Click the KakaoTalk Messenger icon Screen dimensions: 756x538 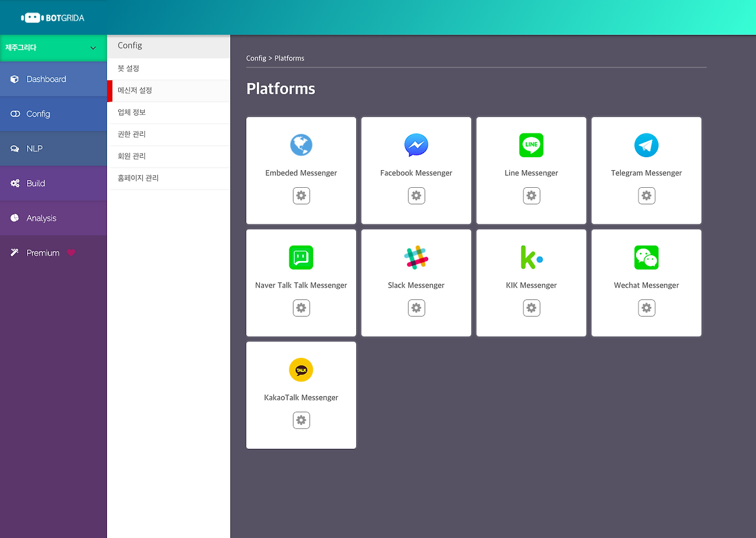point(301,369)
